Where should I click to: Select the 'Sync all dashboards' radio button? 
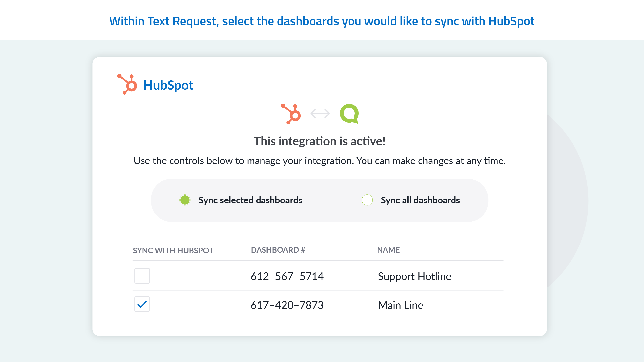[x=367, y=200]
